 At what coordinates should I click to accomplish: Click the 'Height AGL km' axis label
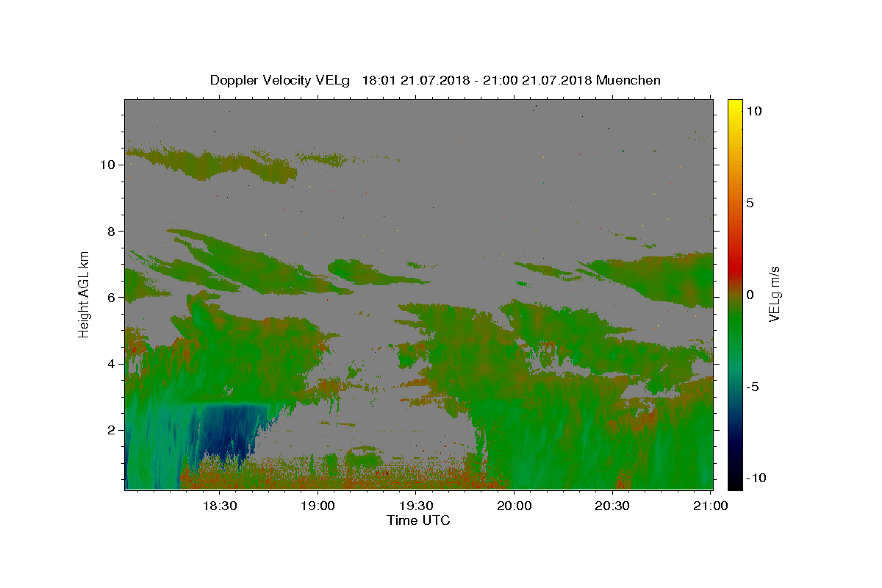click(x=85, y=294)
